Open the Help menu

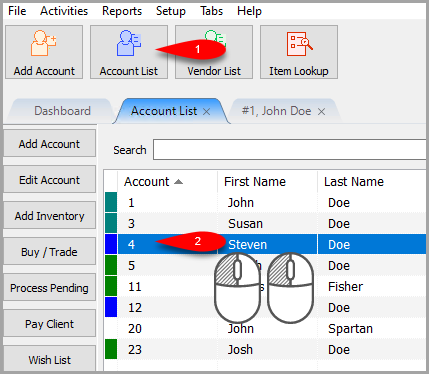pyautogui.click(x=249, y=11)
